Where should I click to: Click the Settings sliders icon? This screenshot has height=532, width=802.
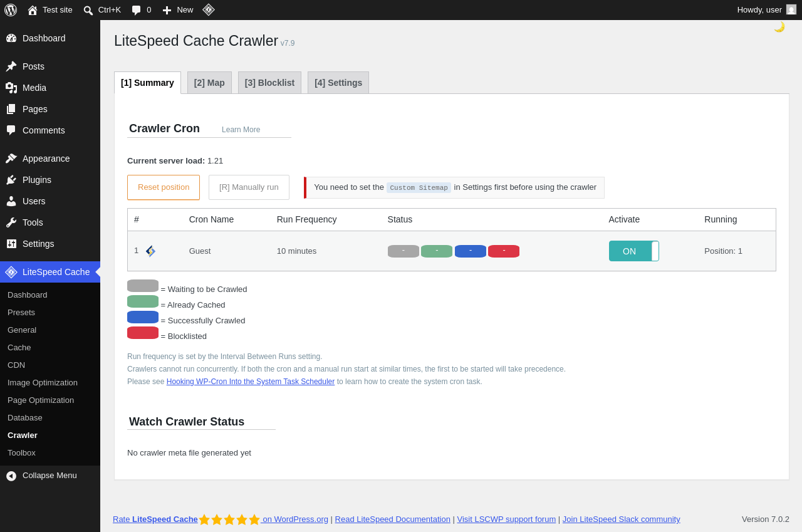[11, 244]
